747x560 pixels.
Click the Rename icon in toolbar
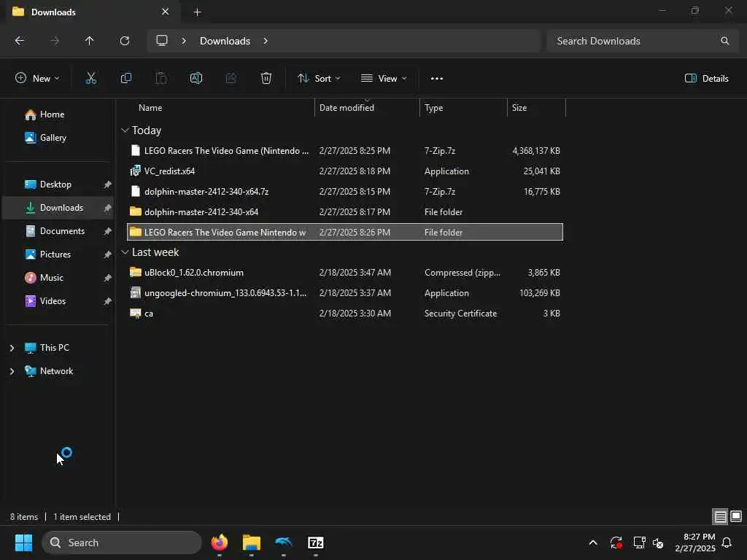tap(196, 79)
